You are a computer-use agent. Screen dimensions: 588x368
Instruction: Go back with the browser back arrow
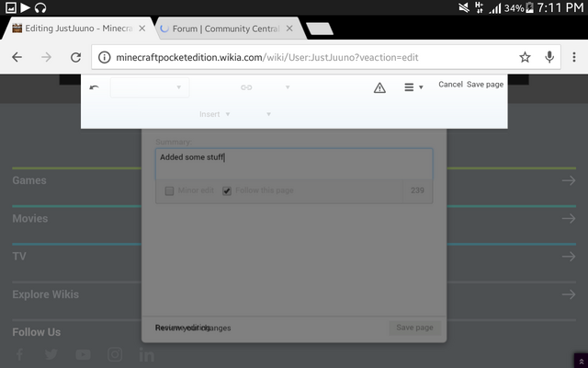[17, 57]
